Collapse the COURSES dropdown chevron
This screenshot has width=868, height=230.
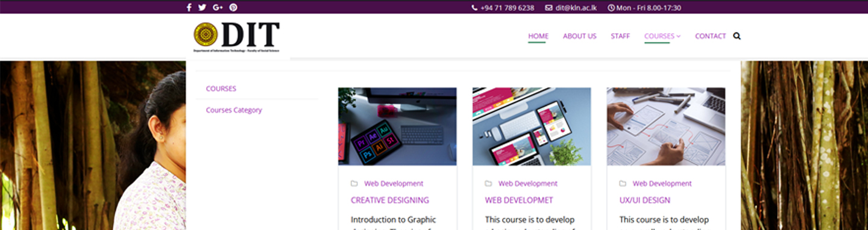click(679, 36)
